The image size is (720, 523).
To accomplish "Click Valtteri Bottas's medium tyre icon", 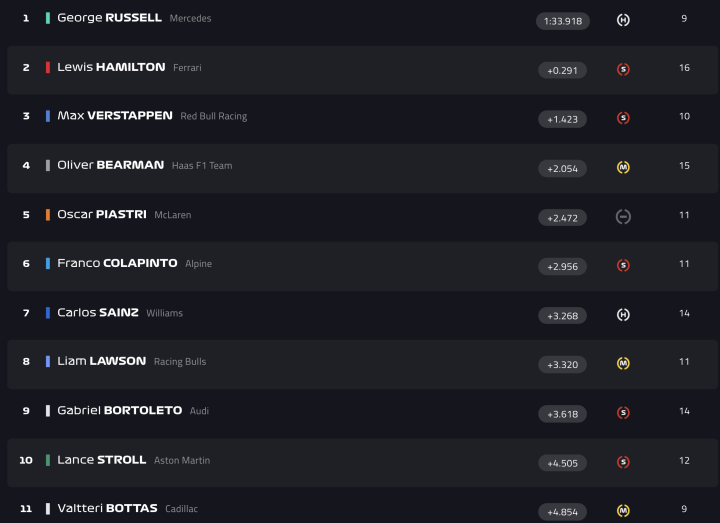I will click(x=623, y=511).
